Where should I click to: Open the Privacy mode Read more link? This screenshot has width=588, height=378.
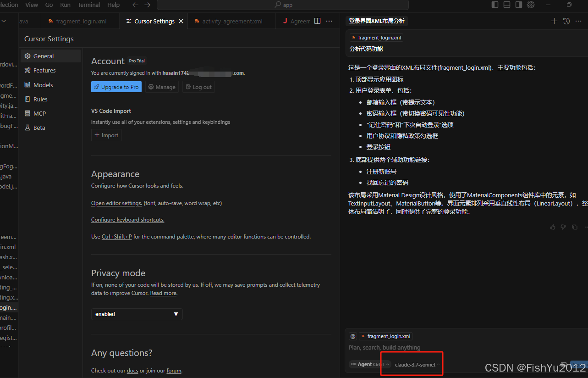(x=163, y=293)
